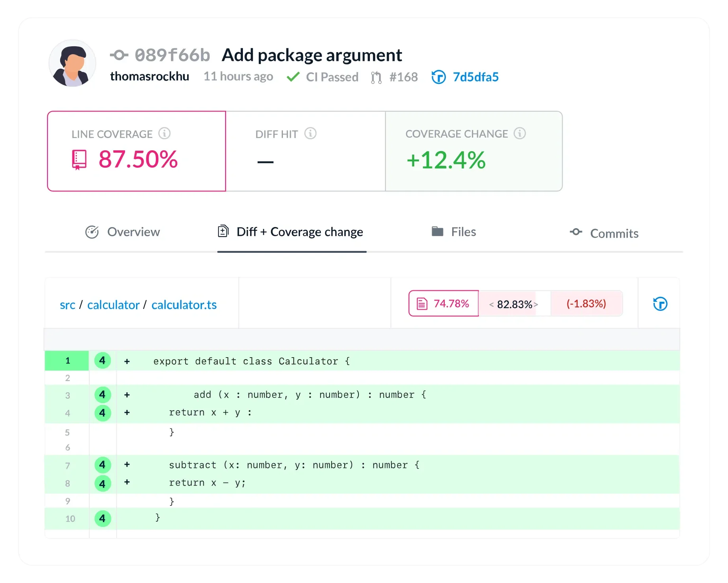Open parent commit 7d5dfa5 link
Screen dimensions: 728x583
476,77
